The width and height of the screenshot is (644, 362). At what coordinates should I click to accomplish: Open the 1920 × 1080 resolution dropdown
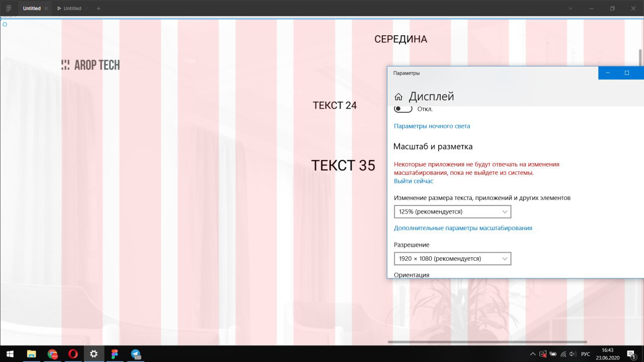[x=453, y=258]
